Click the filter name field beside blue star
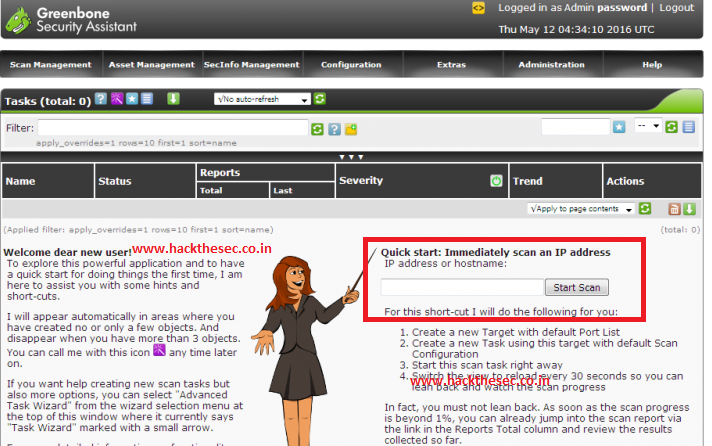This screenshot has height=446, width=712. (x=575, y=127)
